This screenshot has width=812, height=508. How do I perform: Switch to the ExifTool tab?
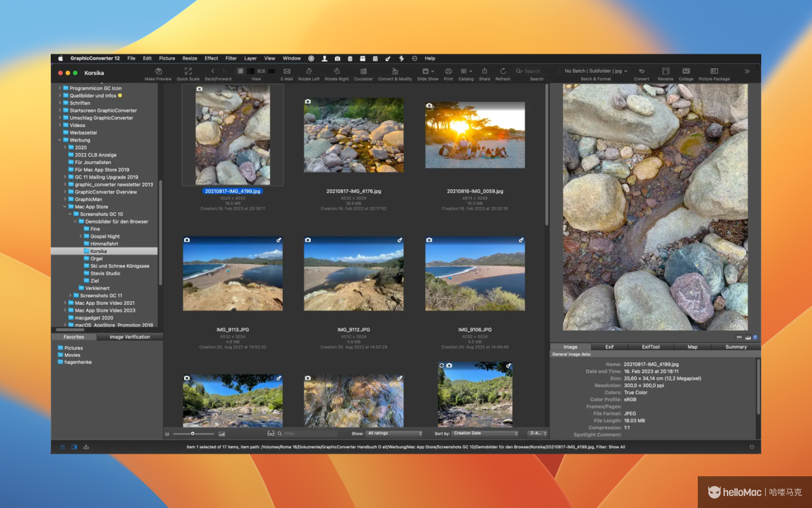[x=651, y=347]
